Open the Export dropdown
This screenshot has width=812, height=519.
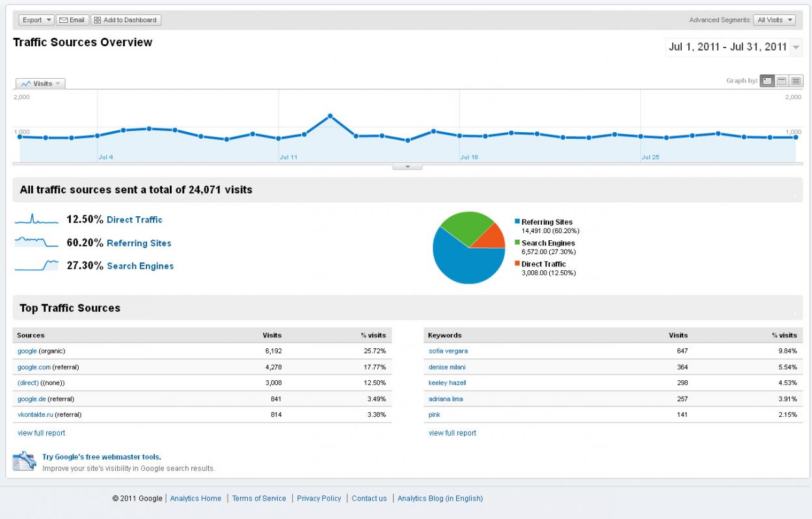point(36,20)
